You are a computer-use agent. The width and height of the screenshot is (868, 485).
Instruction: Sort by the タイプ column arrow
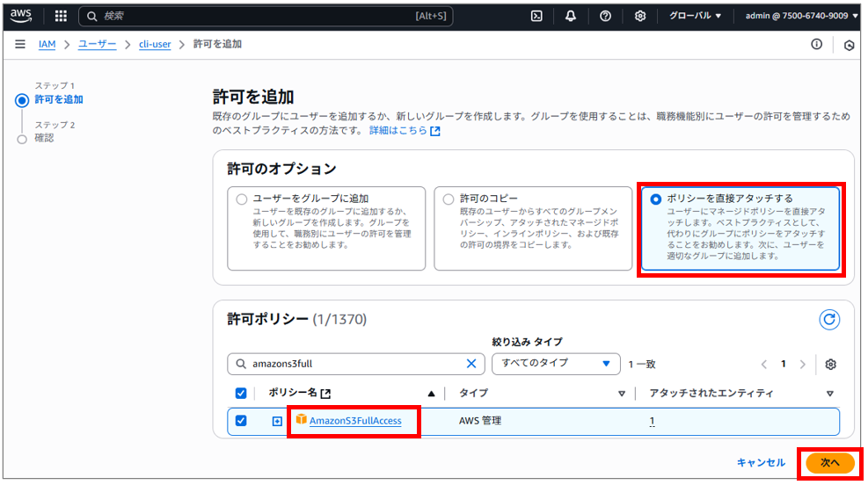pos(622,394)
